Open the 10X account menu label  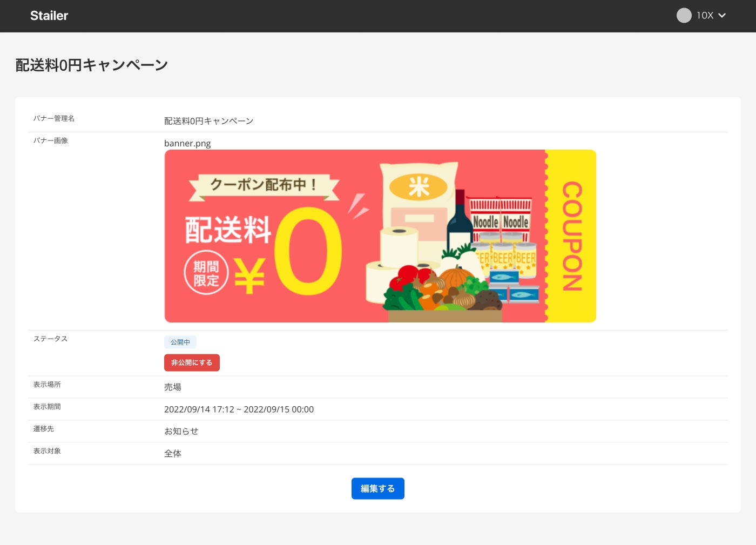coord(705,16)
